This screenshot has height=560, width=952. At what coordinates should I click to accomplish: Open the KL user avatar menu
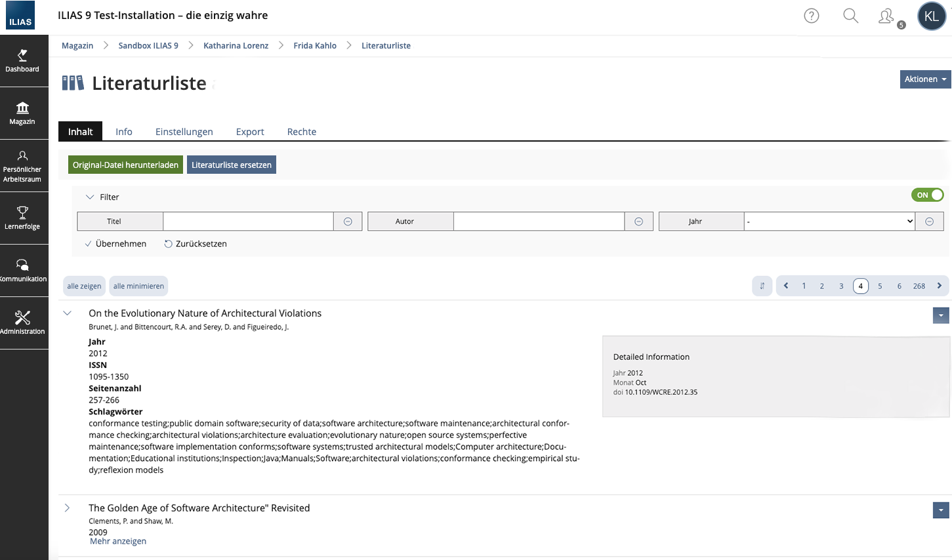(x=931, y=16)
